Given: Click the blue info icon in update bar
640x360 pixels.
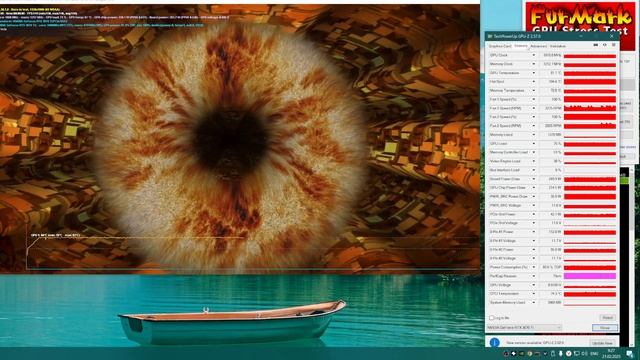Looking at the screenshot, I should [494, 342].
